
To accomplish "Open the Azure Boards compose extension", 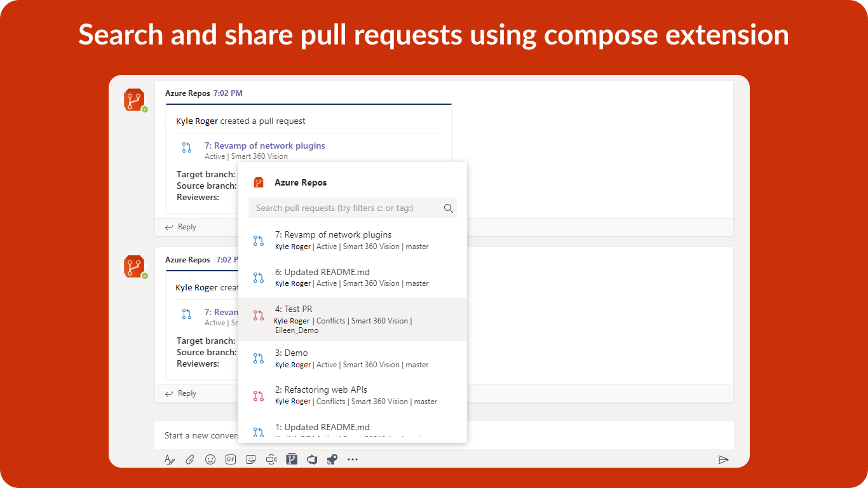I will click(x=312, y=459).
